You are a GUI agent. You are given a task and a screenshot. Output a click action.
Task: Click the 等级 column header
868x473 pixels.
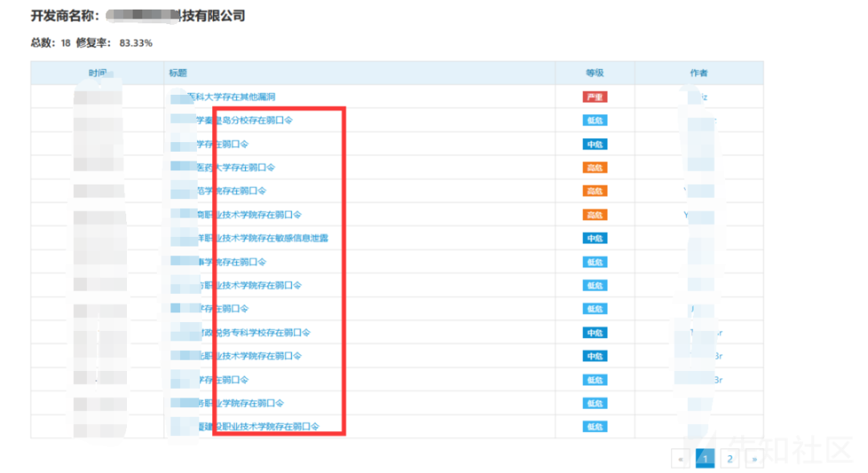tap(595, 73)
